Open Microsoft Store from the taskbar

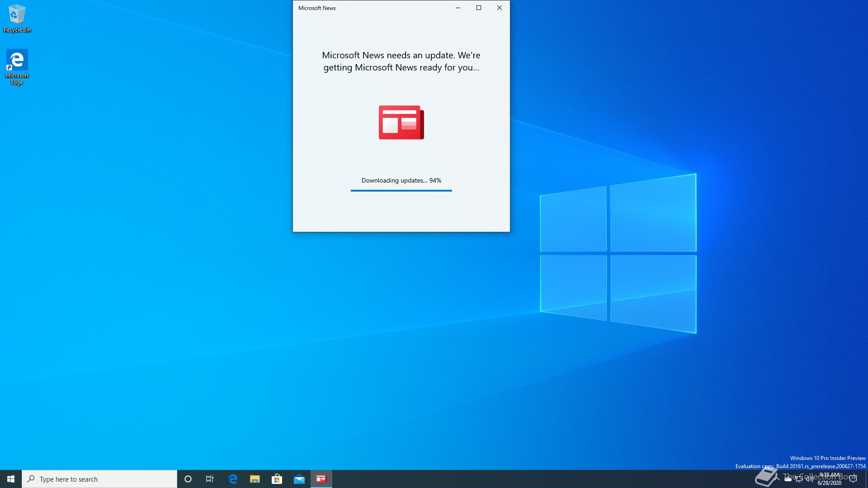(277, 479)
